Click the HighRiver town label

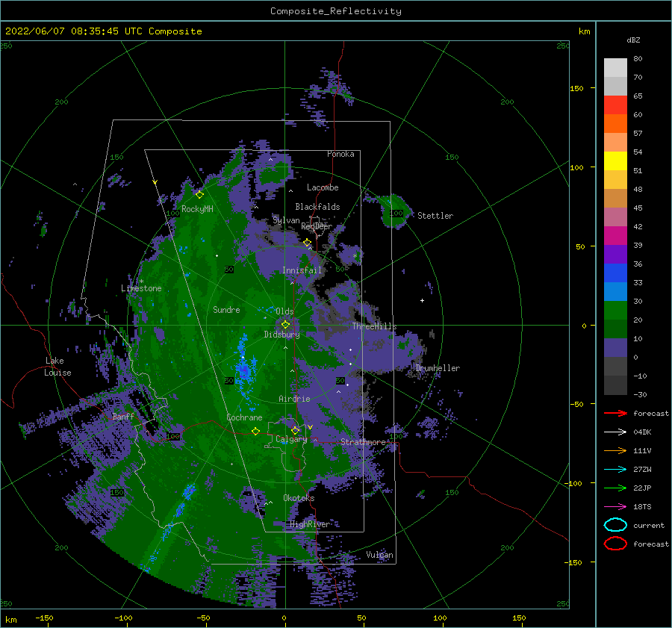(x=309, y=524)
